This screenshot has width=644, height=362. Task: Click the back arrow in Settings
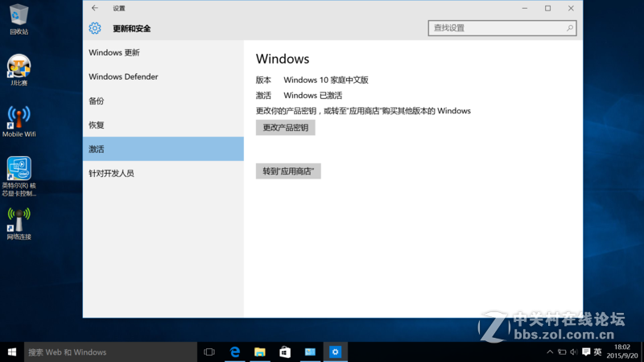(x=95, y=8)
